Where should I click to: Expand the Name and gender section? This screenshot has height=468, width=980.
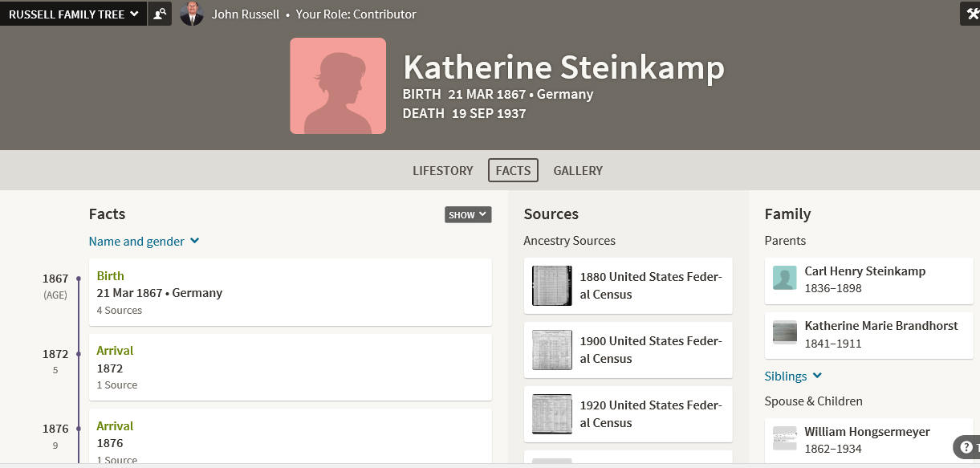click(144, 241)
